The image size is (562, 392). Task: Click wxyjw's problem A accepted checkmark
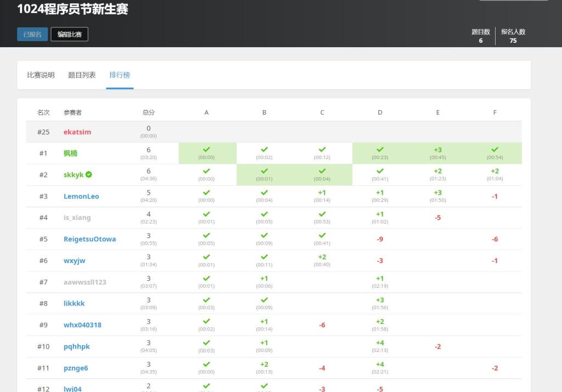[206, 257]
